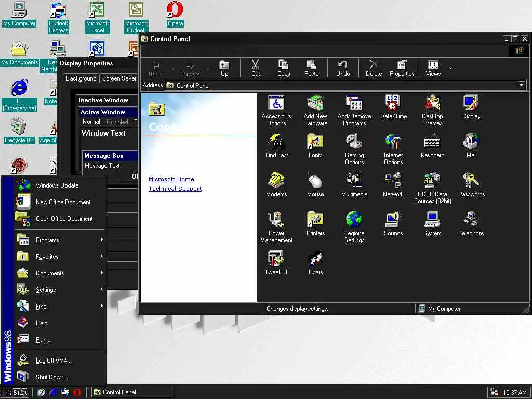Open the System applet

[432, 224]
